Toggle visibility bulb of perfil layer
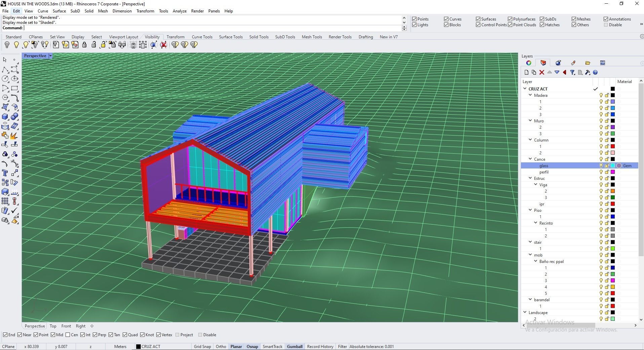The image size is (644, 350). [601, 172]
